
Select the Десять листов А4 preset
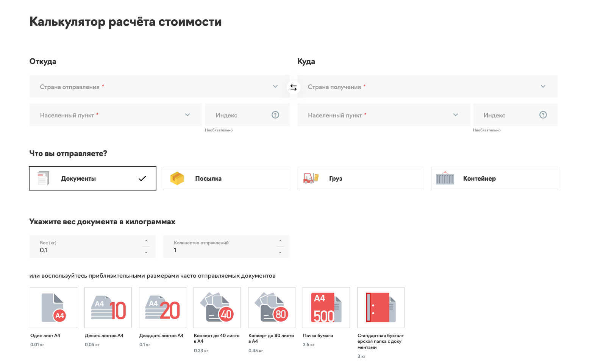pos(108,307)
